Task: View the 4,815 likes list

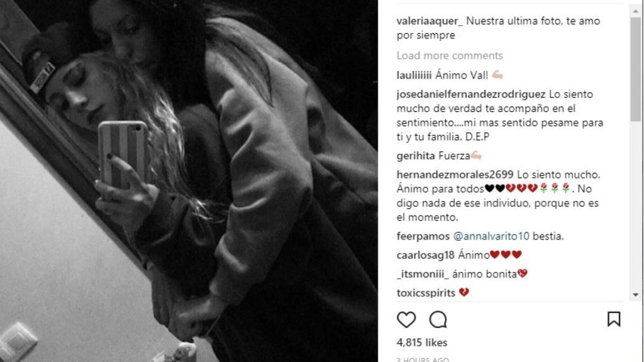Action: click(x=422, y=343)
